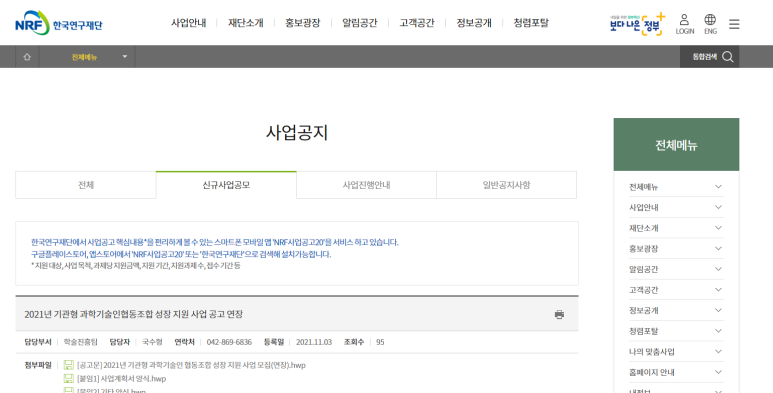Print the notice using printer icon
The height and width of the screenshot is (393, 773).
559,315
